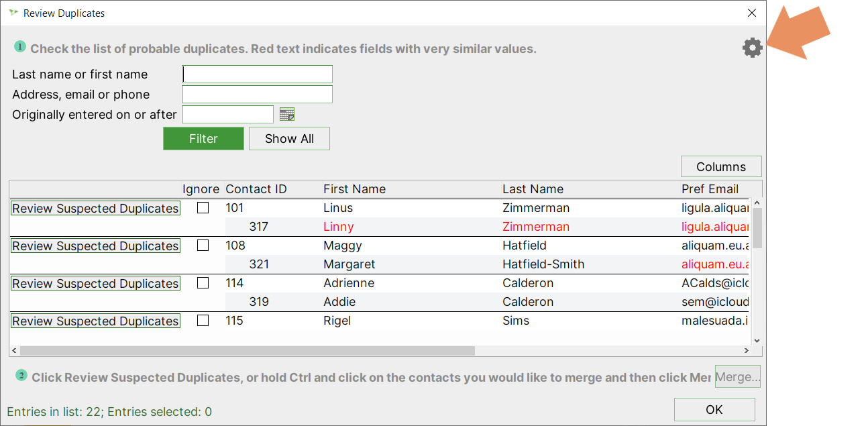Tick Ignore checkbox for contact 101

[x=203, y=208]
